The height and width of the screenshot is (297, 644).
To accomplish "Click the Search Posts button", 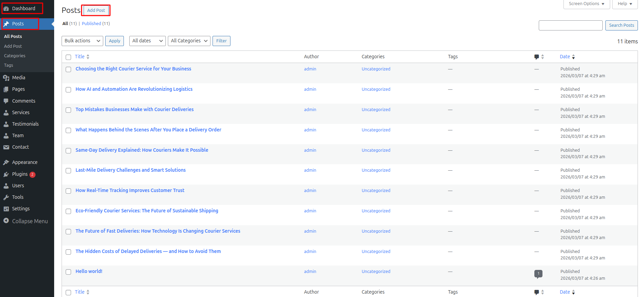I will tap(621, 25).
